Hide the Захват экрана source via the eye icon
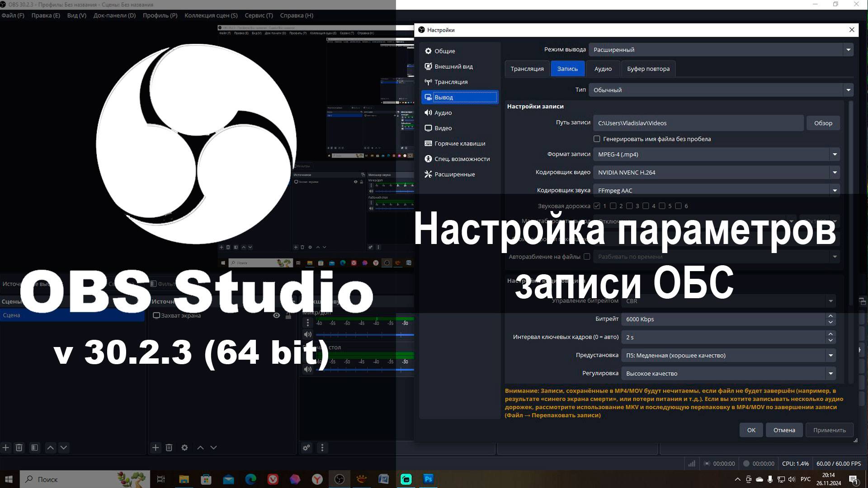Viewport: 868px width, 488px height. coord(277,315)
